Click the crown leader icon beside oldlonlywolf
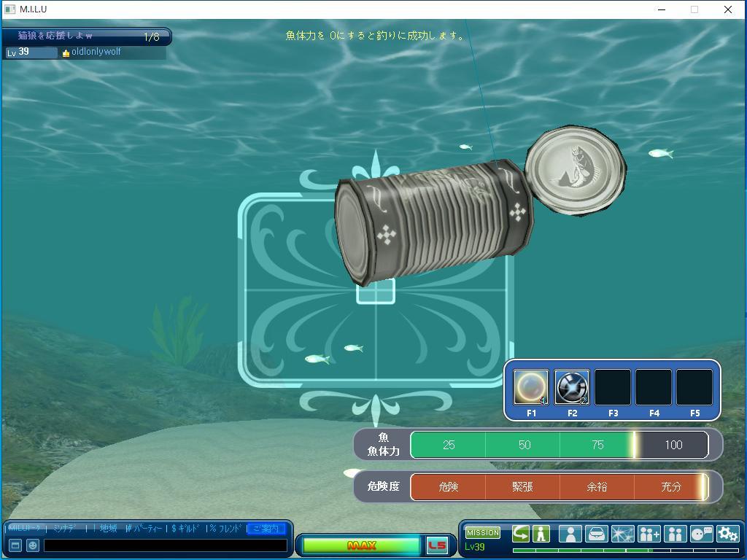Screen dimensions: 747x560 (66, 52)
